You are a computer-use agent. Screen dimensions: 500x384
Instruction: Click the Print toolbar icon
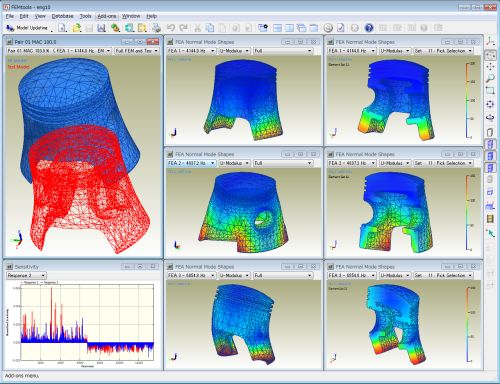pyautogui.click(x=157, y=28)
